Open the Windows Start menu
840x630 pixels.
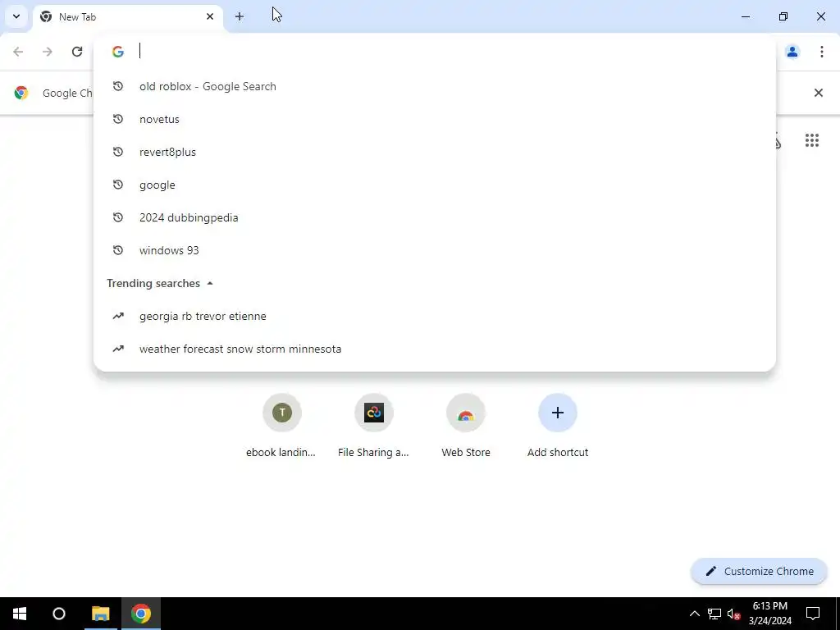click(20, 614)
